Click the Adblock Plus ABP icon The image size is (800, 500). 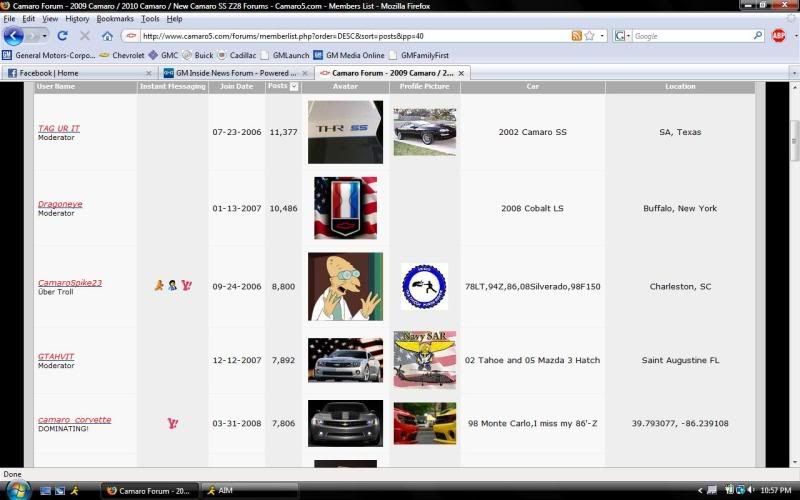[x=778, y=36]
